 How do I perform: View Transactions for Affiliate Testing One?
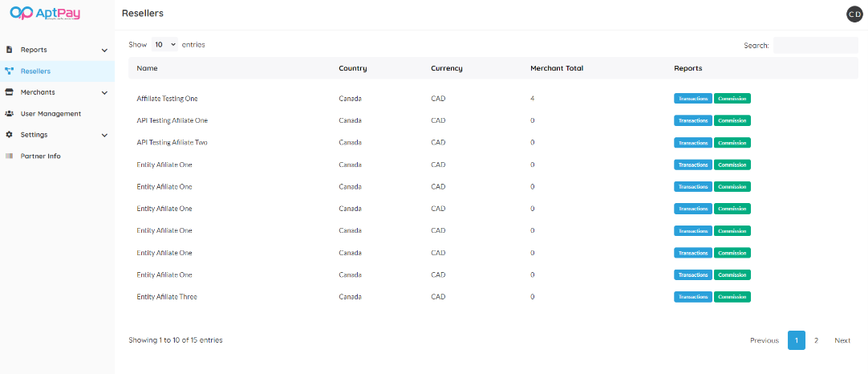click(x=692, y=99)
